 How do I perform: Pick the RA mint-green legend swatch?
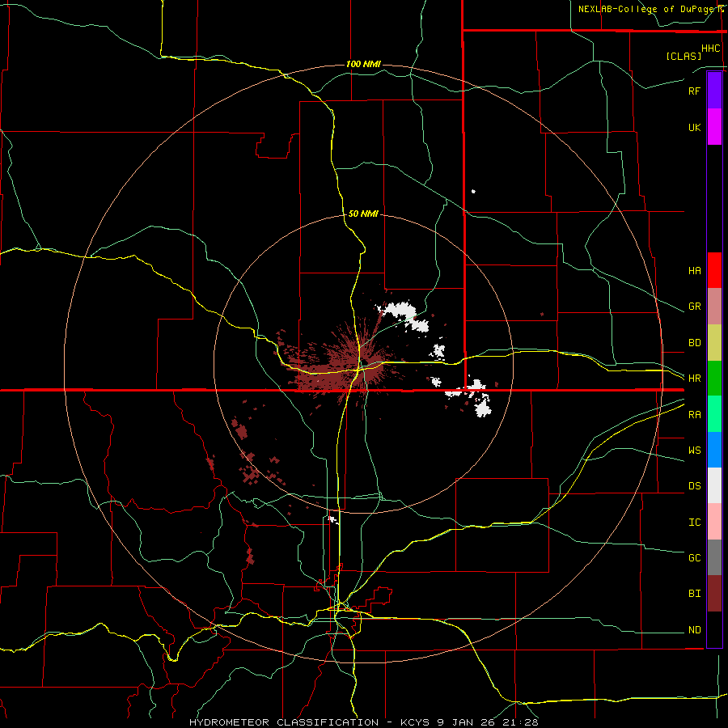714,414
